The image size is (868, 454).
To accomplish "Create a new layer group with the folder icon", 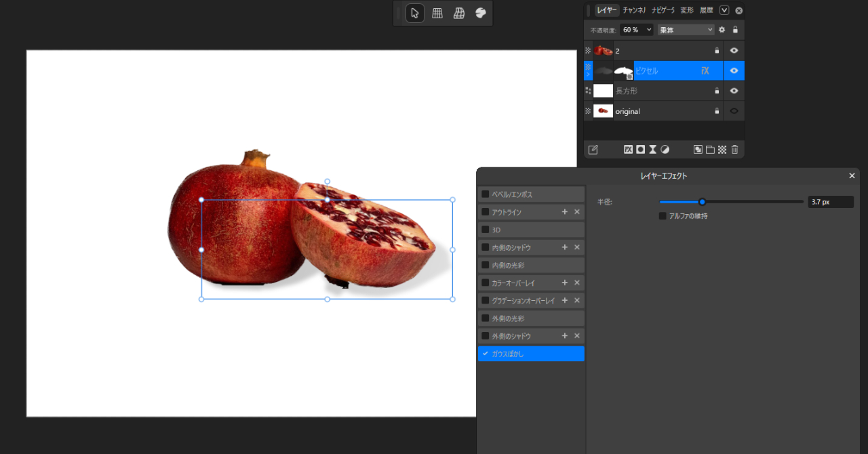I will 710,150.
